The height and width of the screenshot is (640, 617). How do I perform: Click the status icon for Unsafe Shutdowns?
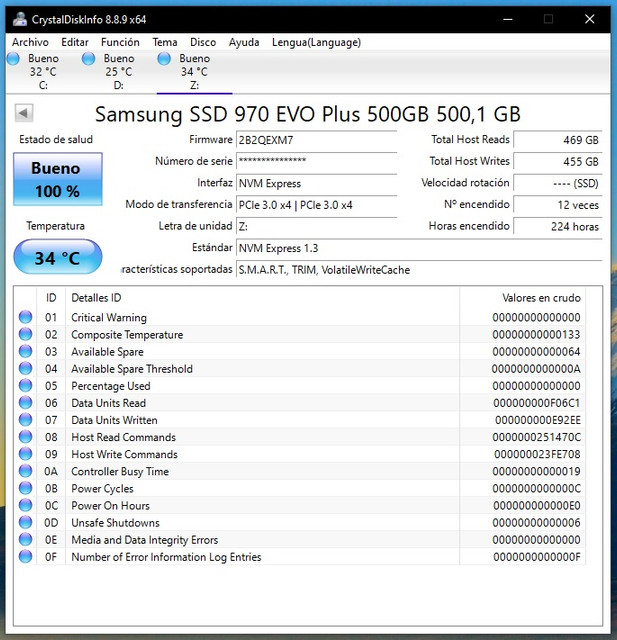click(25, 522)
